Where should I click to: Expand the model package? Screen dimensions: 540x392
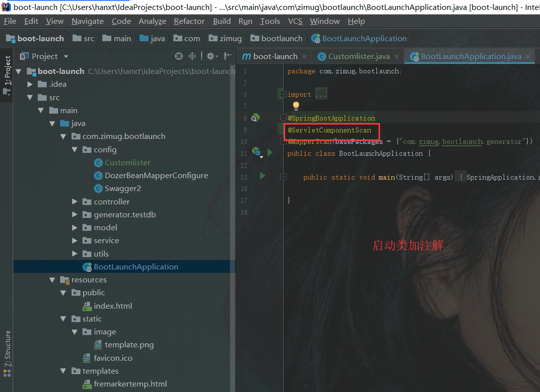(x=75, y=228)
